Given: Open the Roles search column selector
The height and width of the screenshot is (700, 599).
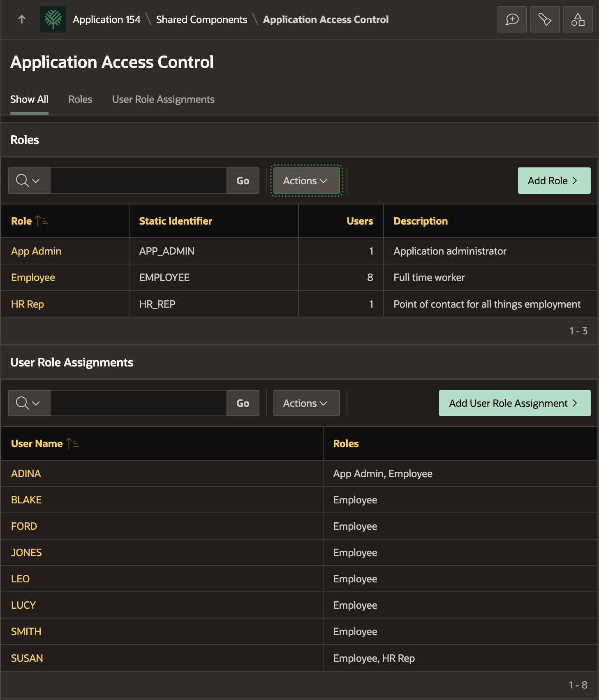Looking at the screenshot, I should (x=29, y=181).
